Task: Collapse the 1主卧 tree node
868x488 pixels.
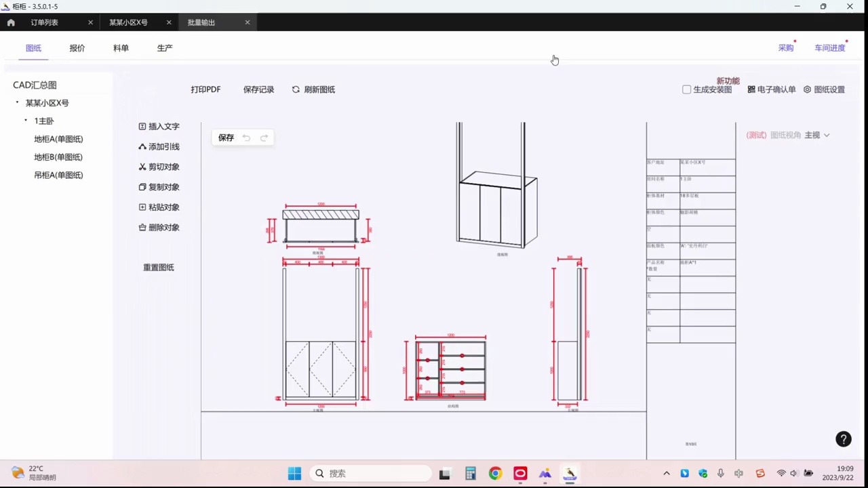Action: tap(26, 121)
